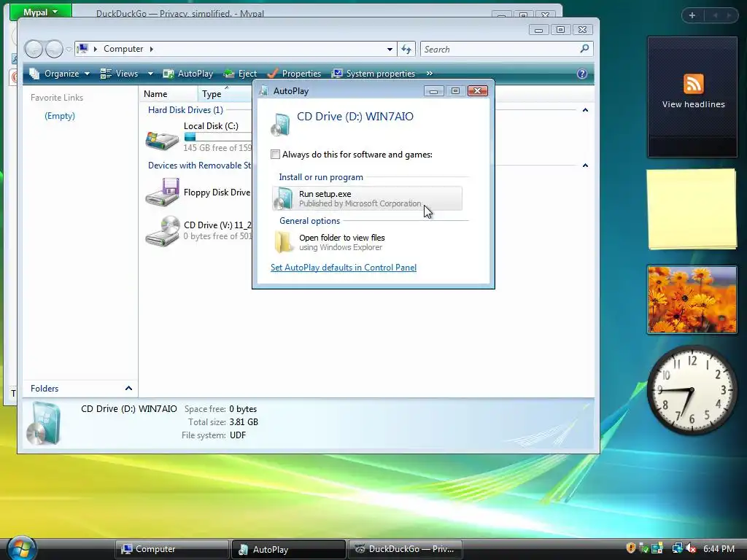Click the analog clock gadget
747x560 pixels.
692,390
